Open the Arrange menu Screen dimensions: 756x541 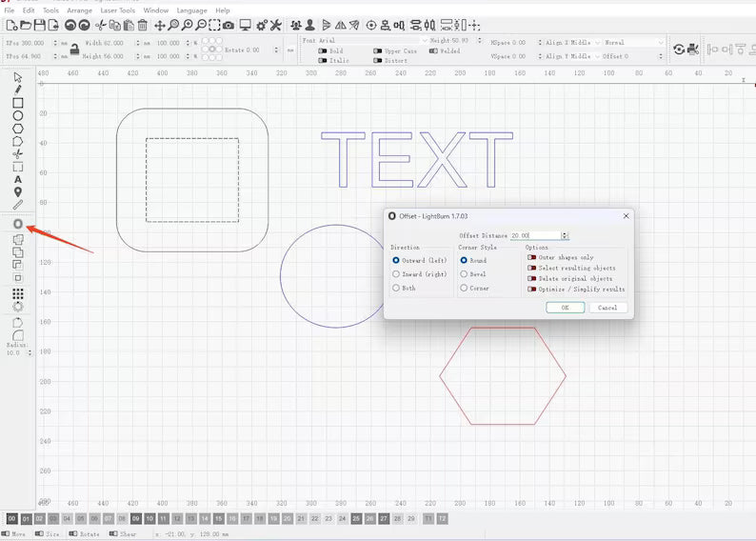[x=80, y=10]
